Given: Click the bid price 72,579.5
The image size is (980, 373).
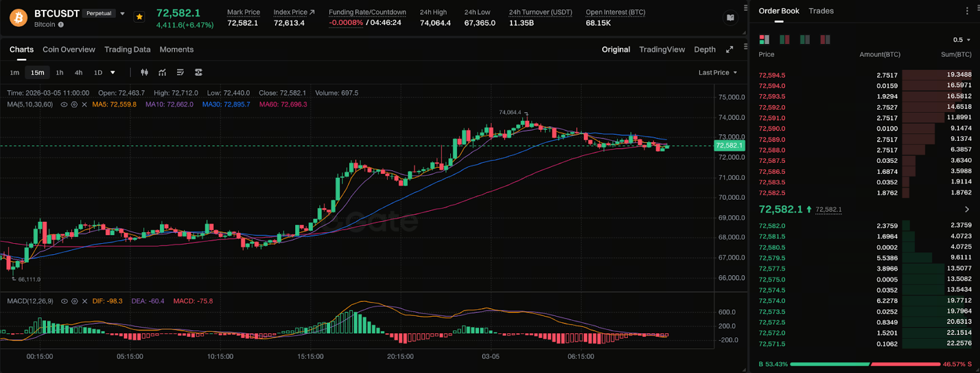Looking at the screenshot, I should click(772, 258).
